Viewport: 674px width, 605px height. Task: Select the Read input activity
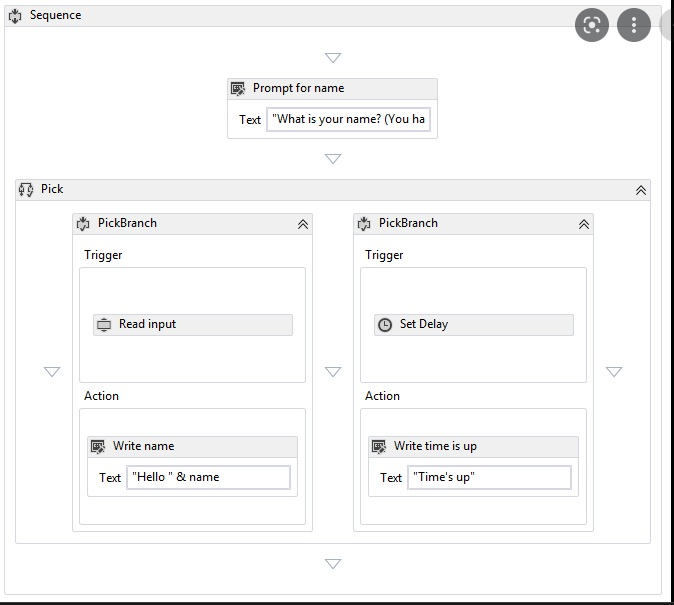click(193, 325)
